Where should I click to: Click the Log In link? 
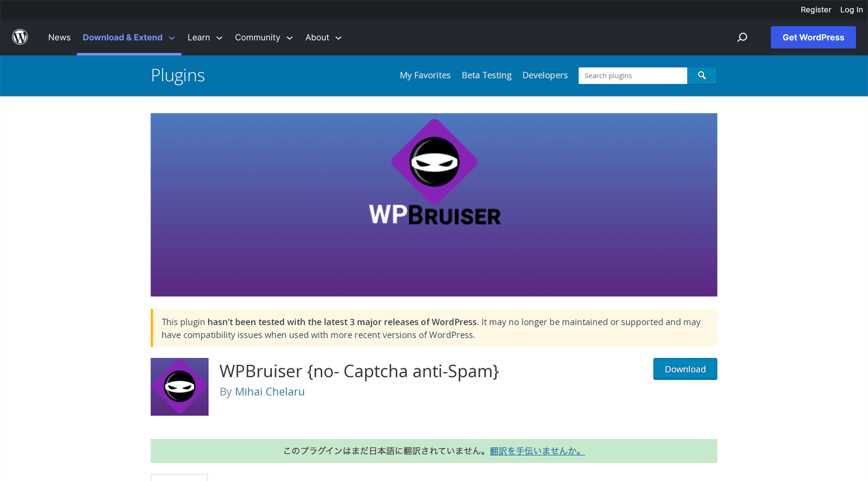(x=851, y=10)
